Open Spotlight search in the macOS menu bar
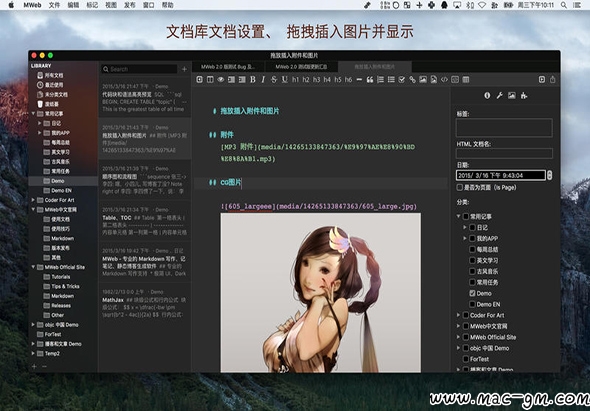The image size is (590, 411). (564, 5)
